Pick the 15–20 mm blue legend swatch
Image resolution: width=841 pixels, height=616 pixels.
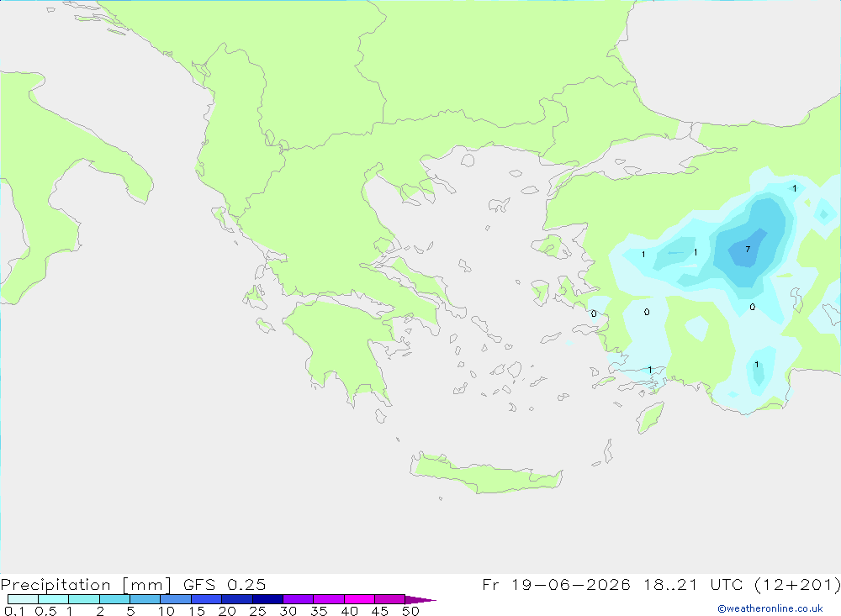coord(206,599)
